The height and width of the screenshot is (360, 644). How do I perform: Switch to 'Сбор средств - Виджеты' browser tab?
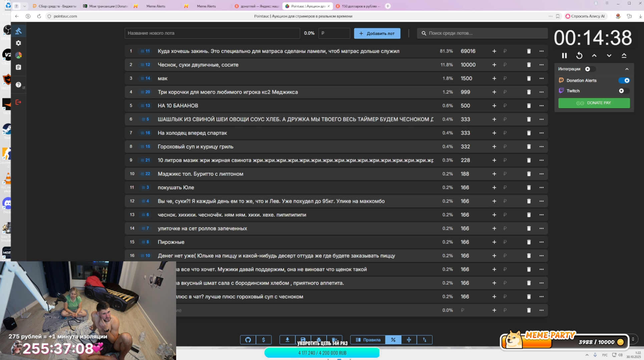tap(55, 6)
